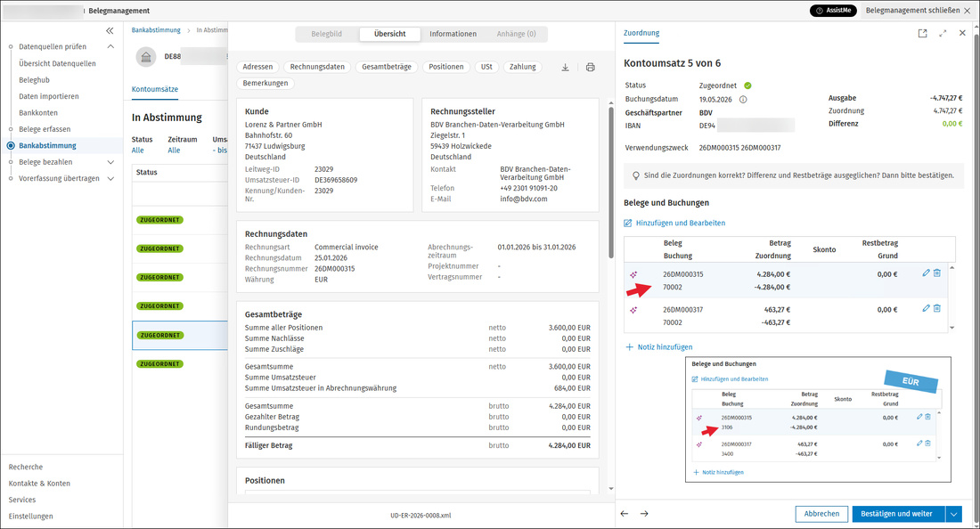Click Hinzufügen und Bearbeiten link
The image size is (980, 529).
pos(675,223)
